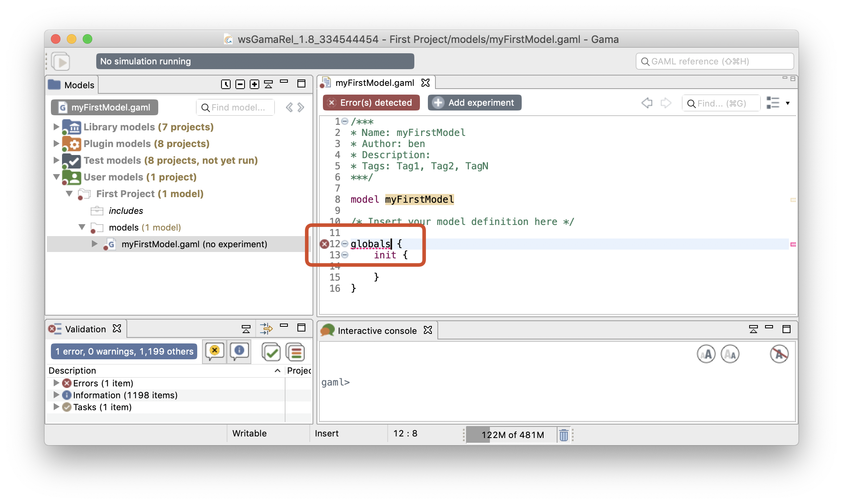Click the filter errors icon in Validation panel
Viewport: 843px width, 504px height.
point(214,351)
